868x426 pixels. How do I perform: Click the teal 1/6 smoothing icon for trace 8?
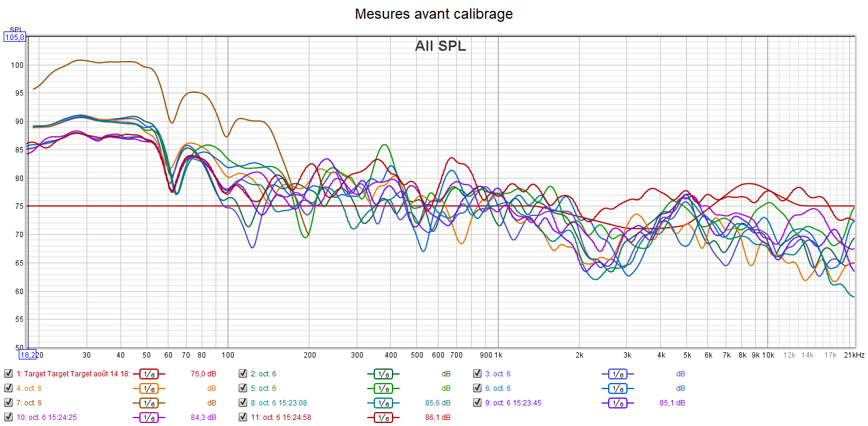pyautogui.click(x=383, y=403)
